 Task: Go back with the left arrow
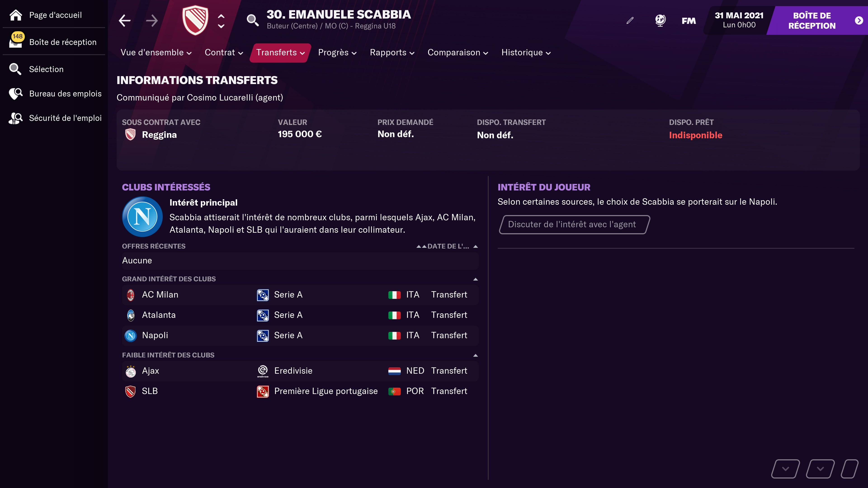coord(125,21)
